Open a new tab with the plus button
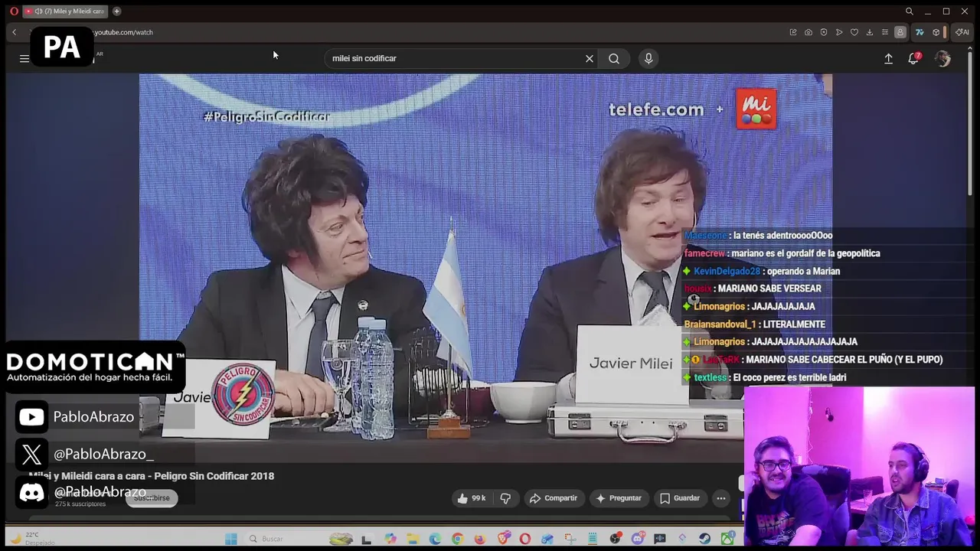The width and height of the screenshot is (980, 551). pyautogui.click(x=116, y=11)
